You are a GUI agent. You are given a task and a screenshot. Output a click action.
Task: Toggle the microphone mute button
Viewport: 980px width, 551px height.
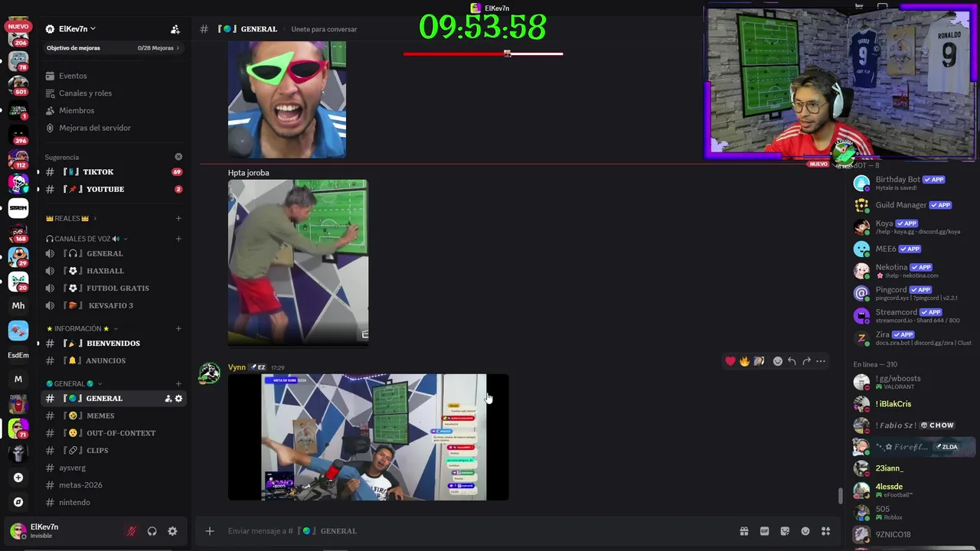coord(132,531)
